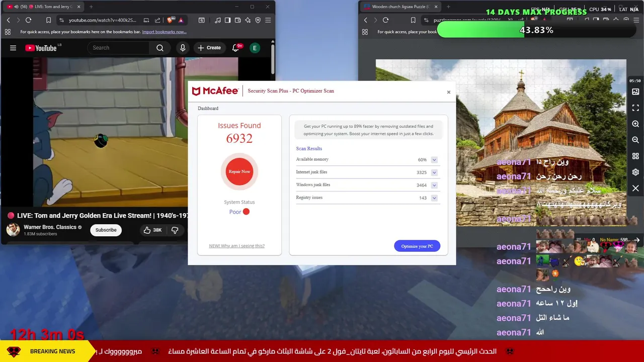Toggle puzzle fullscreen mode
Image resolution: width=644 pixels, height=362 pixels.
coord(635,108)
